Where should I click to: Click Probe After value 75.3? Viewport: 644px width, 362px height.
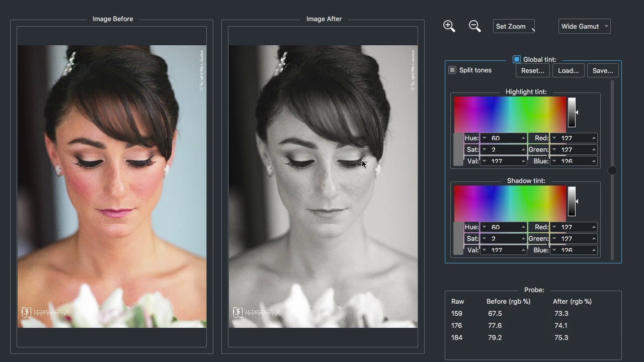click(x=561, y=337)
